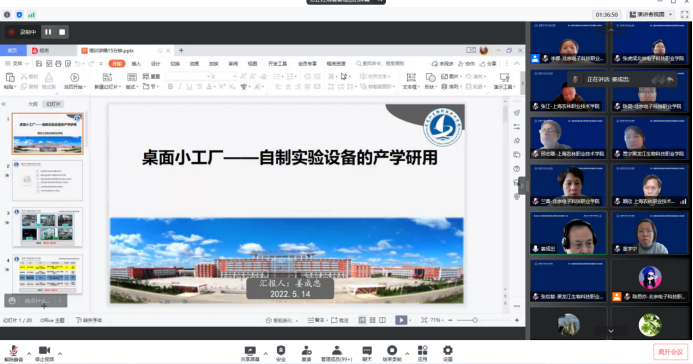Click the Shapes (形状) icon

[430, 78]
